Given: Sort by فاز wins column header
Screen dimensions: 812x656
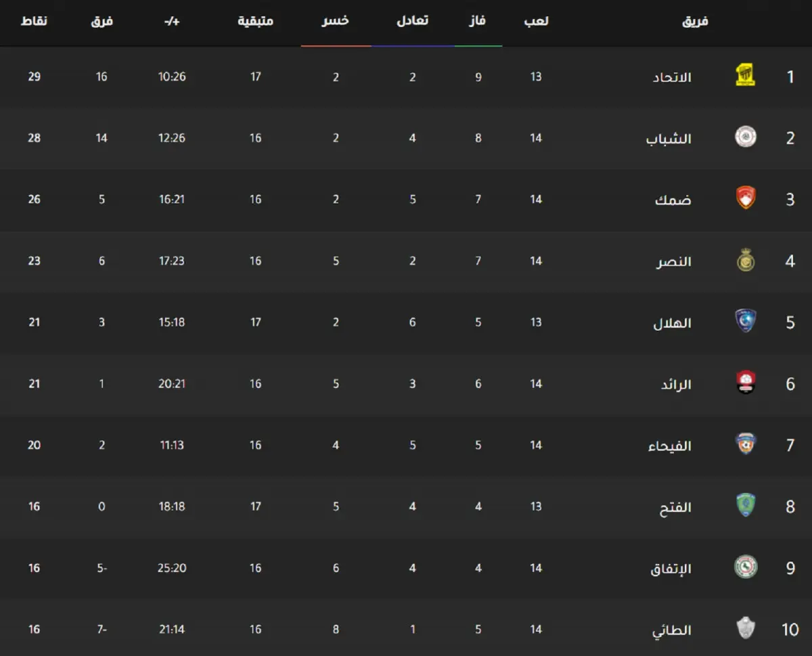Looking at the screenshot, I should (x=478, y=21).
